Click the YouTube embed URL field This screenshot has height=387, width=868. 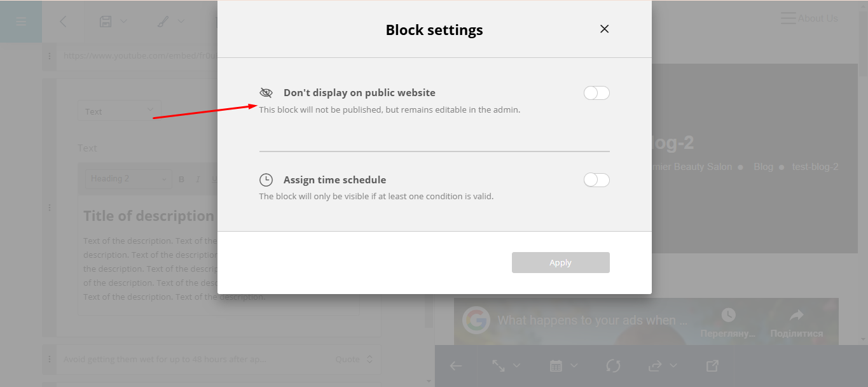point(140,56)
